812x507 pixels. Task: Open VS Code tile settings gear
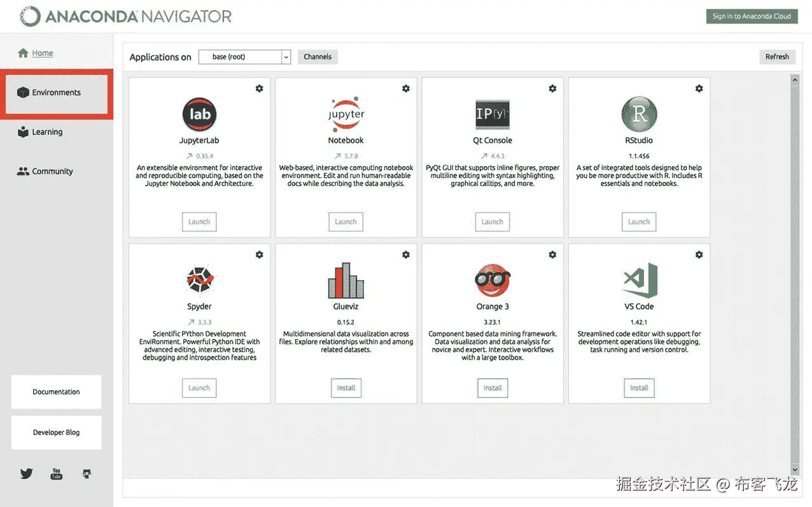coord(699,254)
